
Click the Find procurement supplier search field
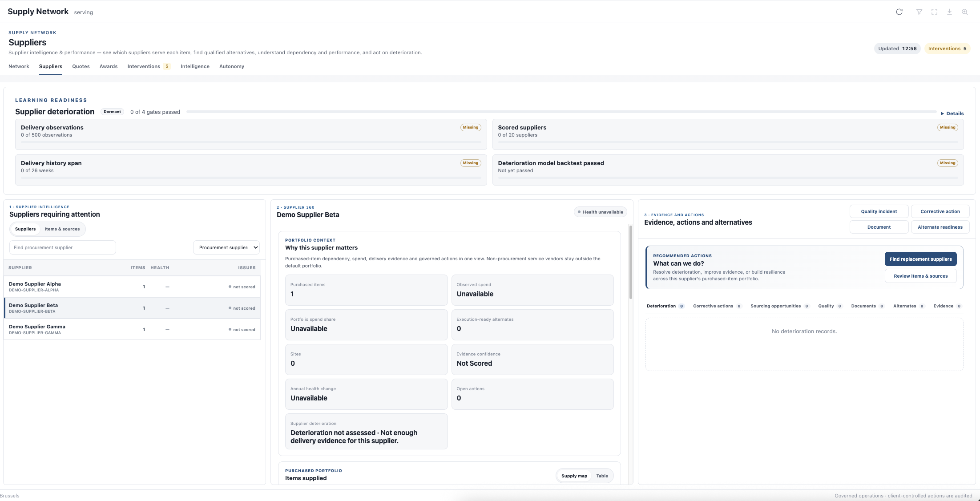63,247
